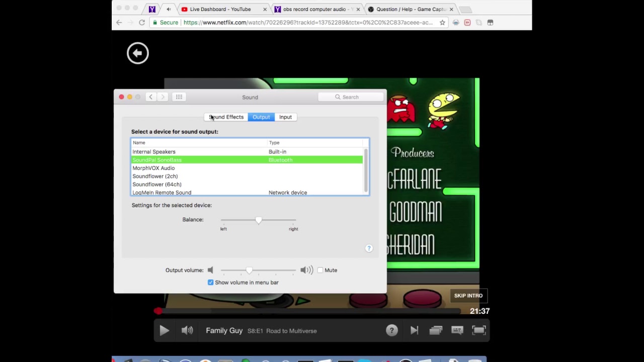The height and width of the screenshot is (362, 644).
Task: Close the Question / Help tab
Action: tap(451, 9)
